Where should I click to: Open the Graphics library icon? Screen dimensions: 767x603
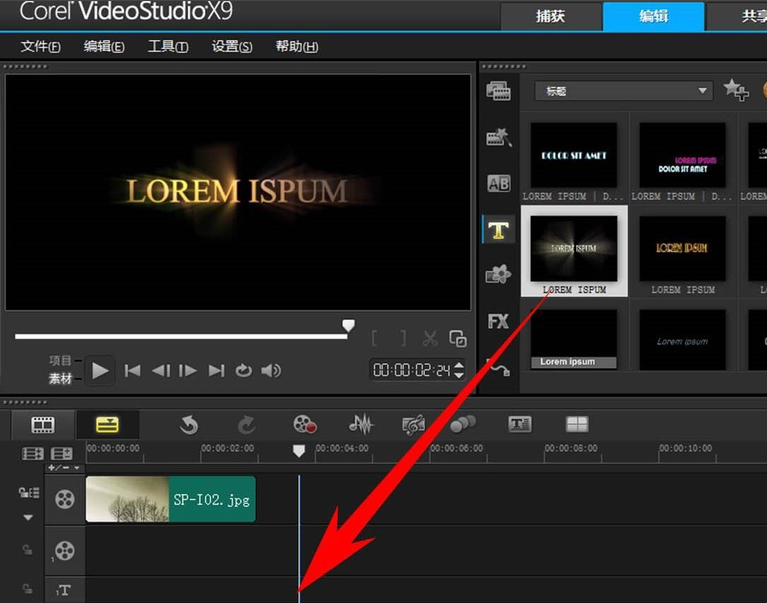tap(498, 275)
